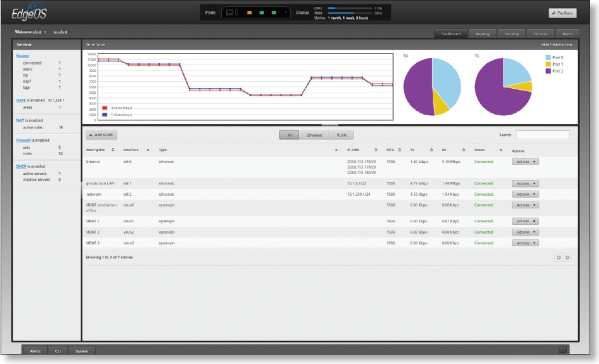599x364 pixels.
Task: Click the console port icon in Ports
Action: [230, 13]
